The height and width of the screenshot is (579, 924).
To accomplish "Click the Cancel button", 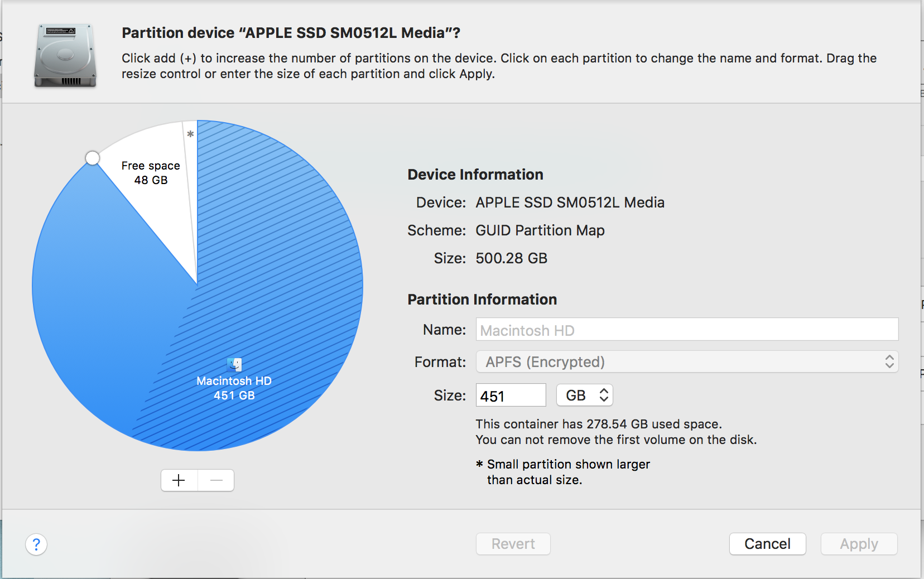I will [x=768, y=544].
